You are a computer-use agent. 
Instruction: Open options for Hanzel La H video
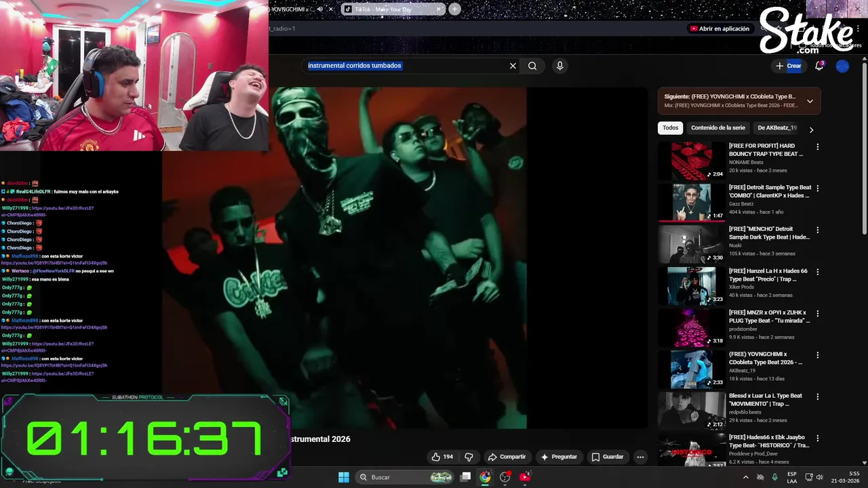(x=817, y=272)
